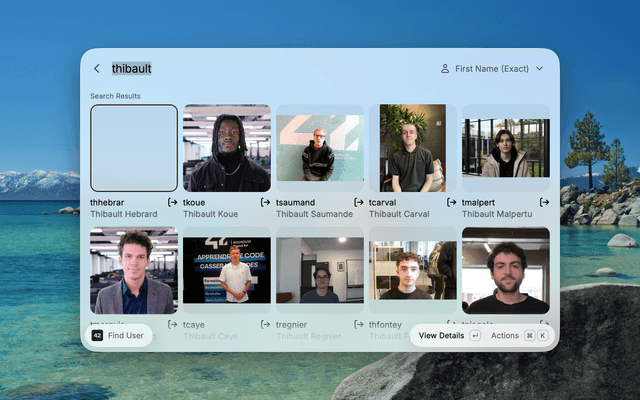Image resolution: width=640 pixels, height=400 pixels.
Task: Click the tcaye login text
Action: pos(193,325)
